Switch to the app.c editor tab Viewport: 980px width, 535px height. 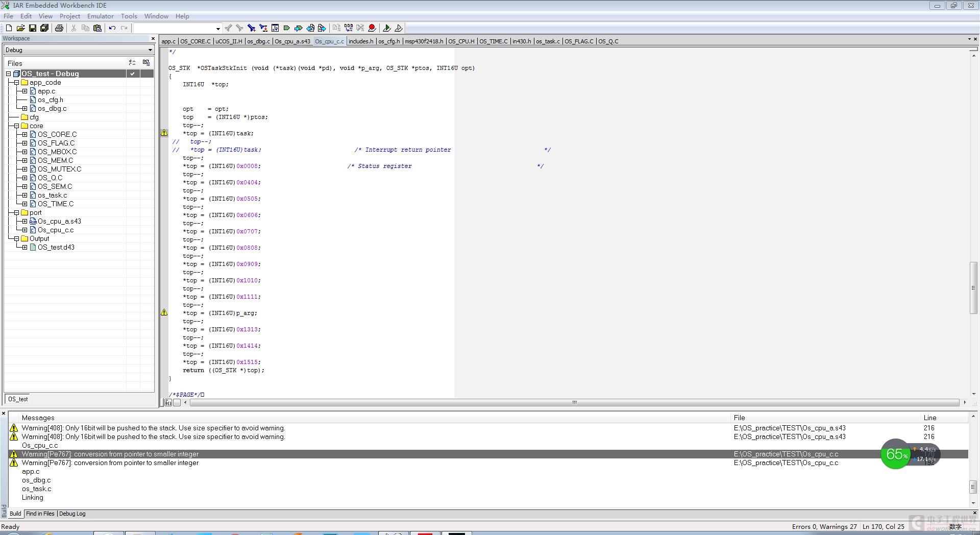pyautogui.click(x=168, y=41)
